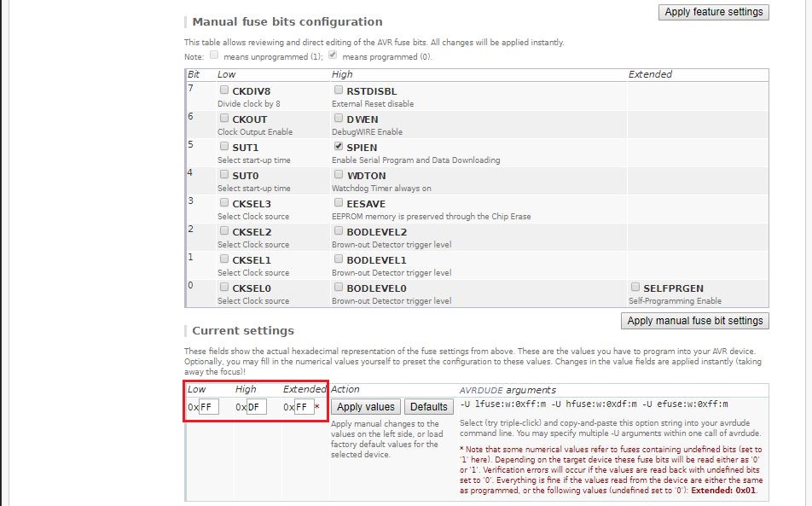Click the Apply feature settings button

[x=713, y=12]
